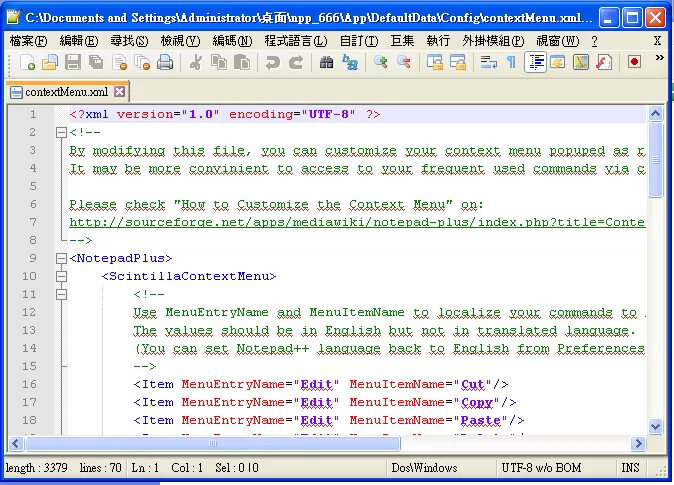The image size is (674, 485).
Task: Open the Replace dialog icon
Action: coord(350,62)
